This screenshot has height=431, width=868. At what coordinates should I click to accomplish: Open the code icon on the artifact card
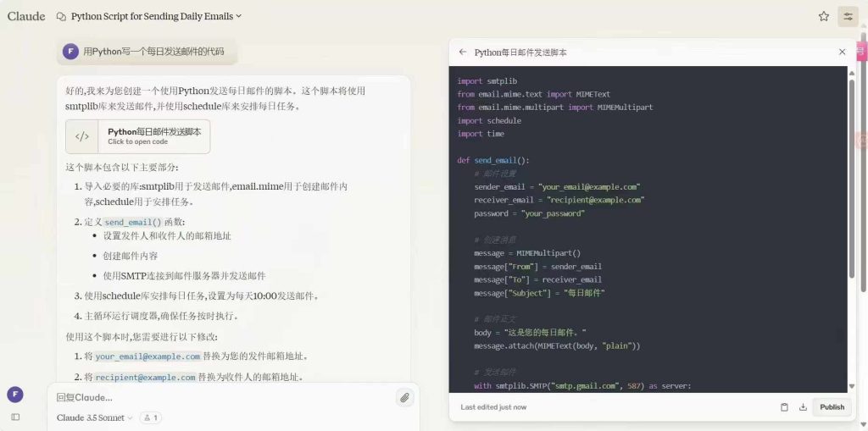pos(82,136)
